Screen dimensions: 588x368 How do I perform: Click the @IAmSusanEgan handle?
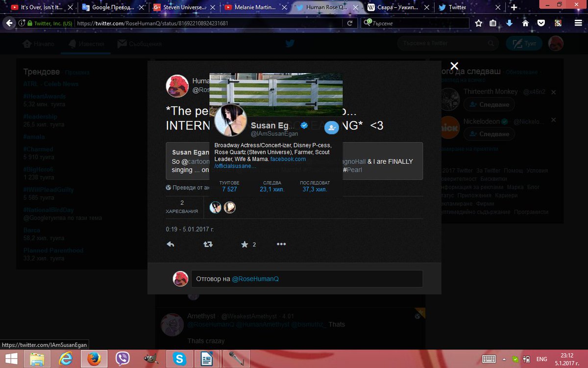[274, 133]
